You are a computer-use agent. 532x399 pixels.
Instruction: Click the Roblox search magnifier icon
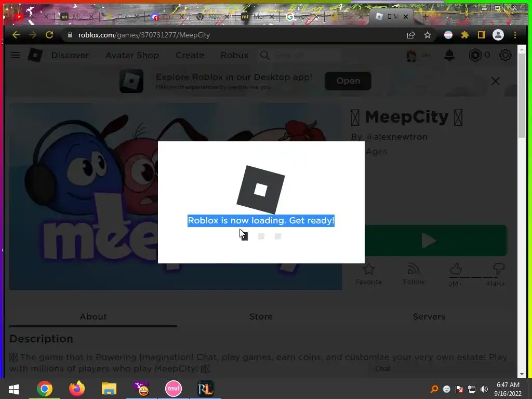tap(264, 55)
